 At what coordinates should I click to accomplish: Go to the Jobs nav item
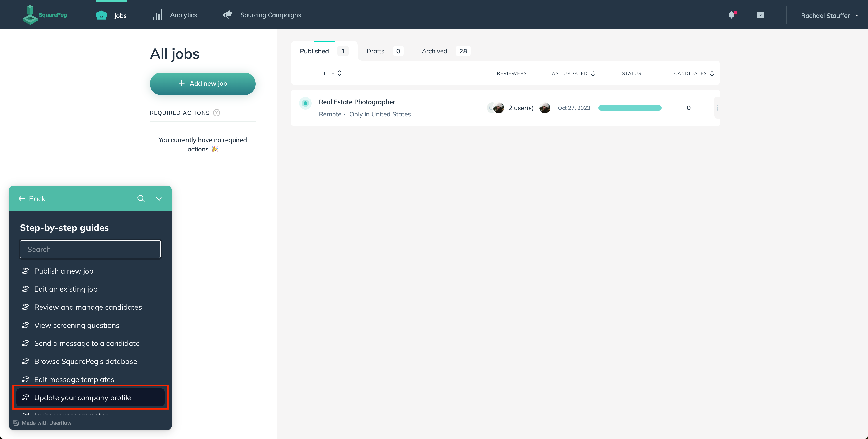pos(111,15)
